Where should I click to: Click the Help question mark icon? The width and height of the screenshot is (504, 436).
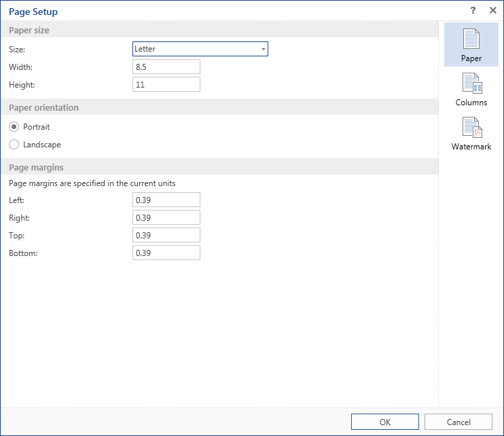click(x=473, y=11)
